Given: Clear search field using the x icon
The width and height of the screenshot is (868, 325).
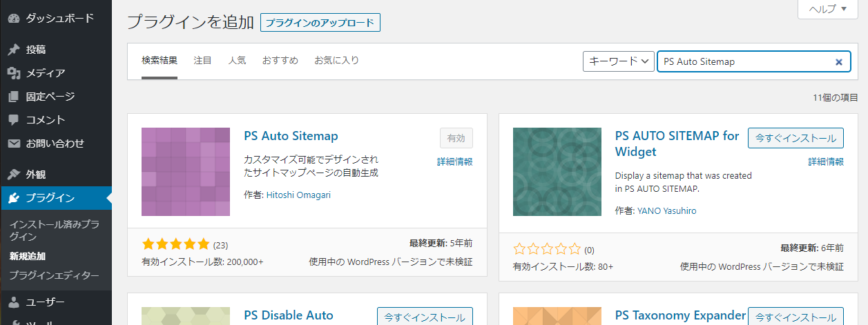Looking at the screenshot, I should coord(839,61).
